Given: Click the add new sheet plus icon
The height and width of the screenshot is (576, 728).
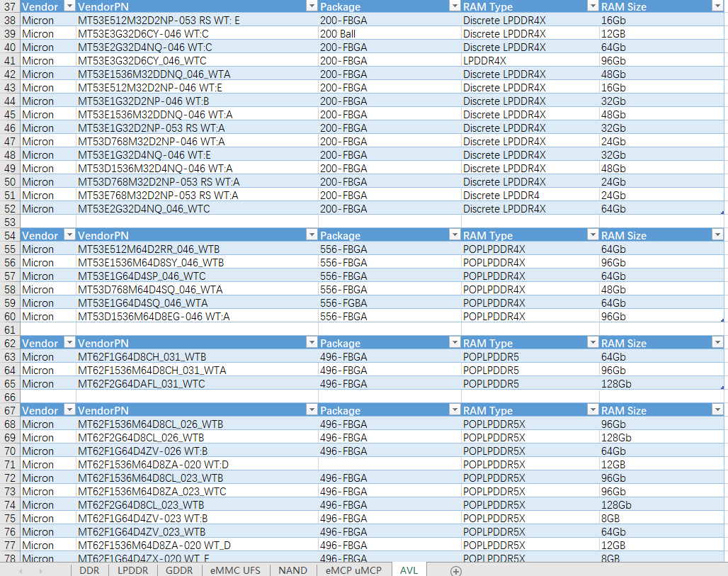Looking at the screenshot, I should pos(456,570).
